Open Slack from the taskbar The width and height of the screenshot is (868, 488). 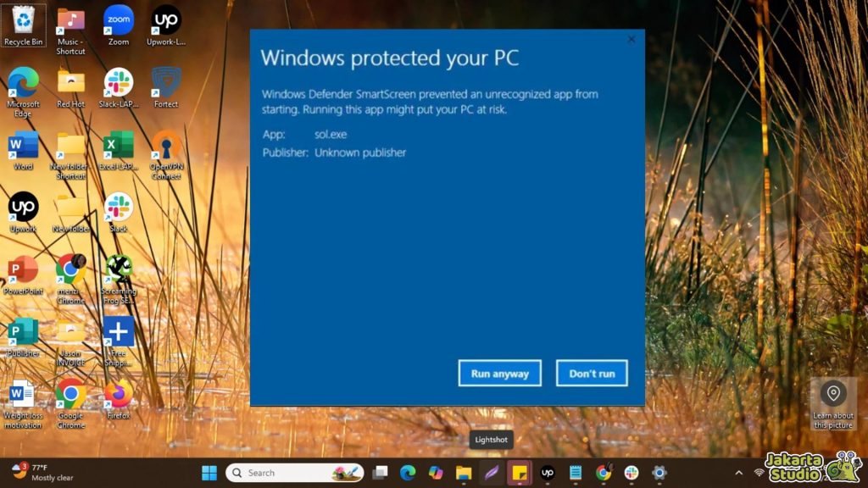pos(631,473)
